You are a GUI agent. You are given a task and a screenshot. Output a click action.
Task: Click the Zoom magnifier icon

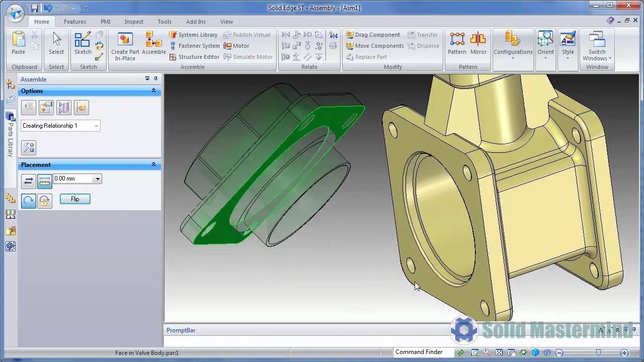coord(487,353)
